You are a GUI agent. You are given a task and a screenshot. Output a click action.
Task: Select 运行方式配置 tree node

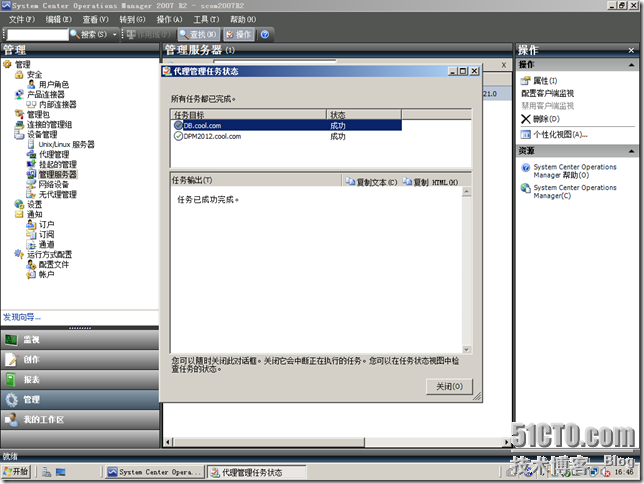pyautogui.click(x=49, y=254)
